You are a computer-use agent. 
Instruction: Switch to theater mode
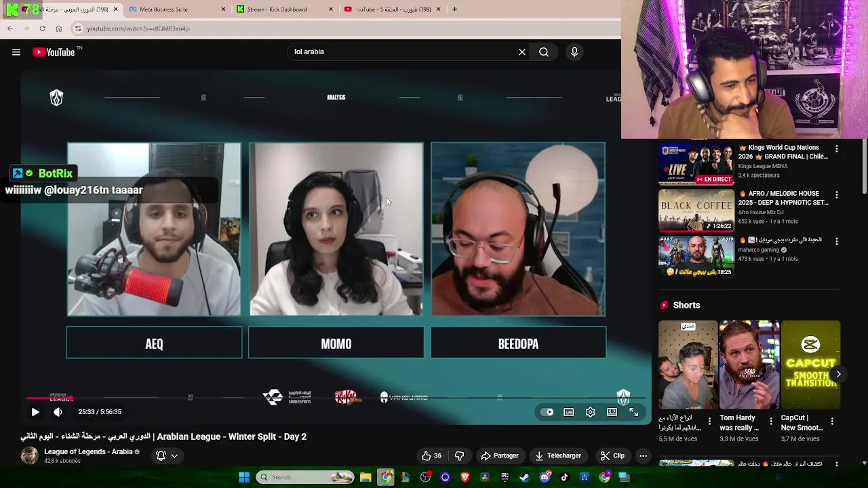(x=612, y=412)
